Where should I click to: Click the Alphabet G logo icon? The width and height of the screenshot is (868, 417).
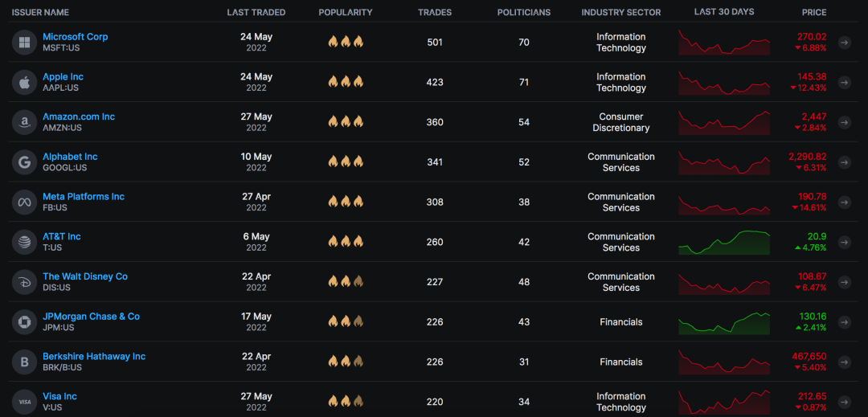point(24,162)
